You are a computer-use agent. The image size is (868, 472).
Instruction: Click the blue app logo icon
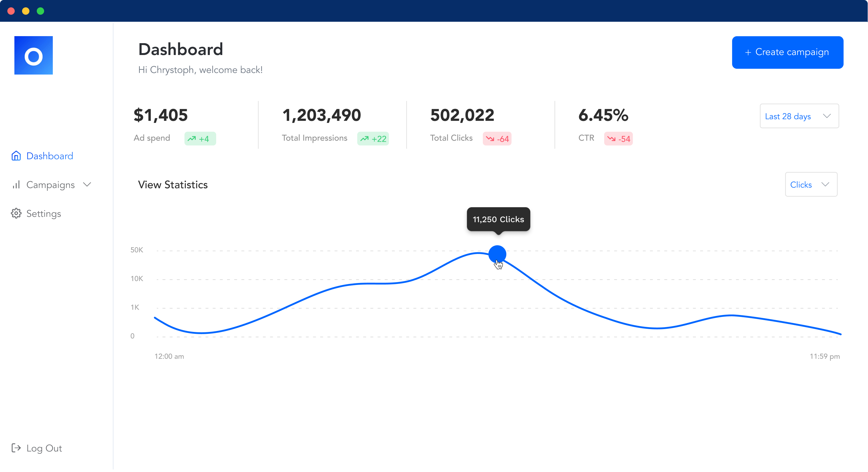pyautogui.click(x=33, y=55)
